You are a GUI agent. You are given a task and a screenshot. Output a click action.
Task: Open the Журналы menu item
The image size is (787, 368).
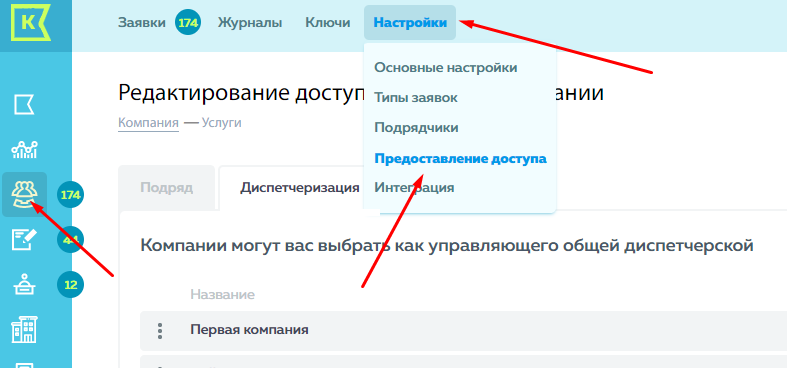249,23
